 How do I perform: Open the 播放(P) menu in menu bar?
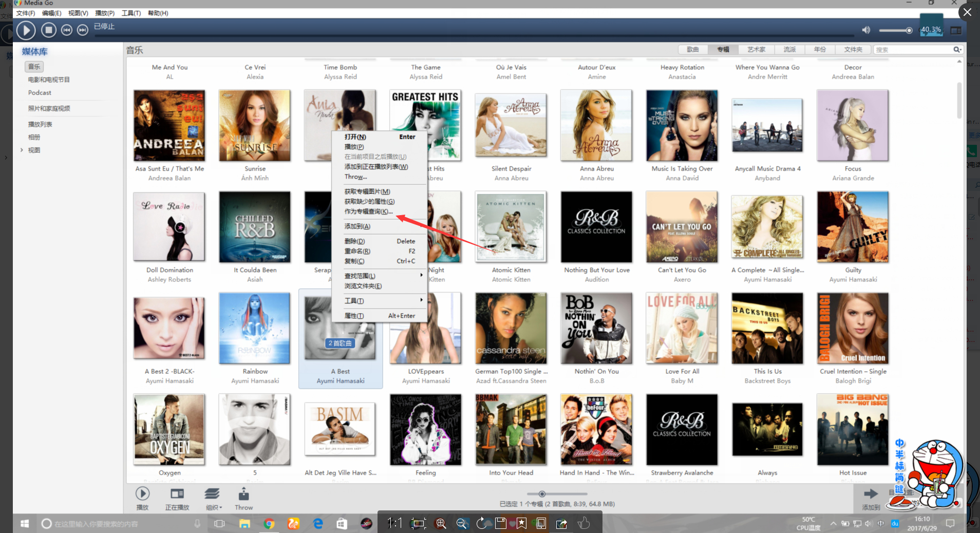click(105, 13)
